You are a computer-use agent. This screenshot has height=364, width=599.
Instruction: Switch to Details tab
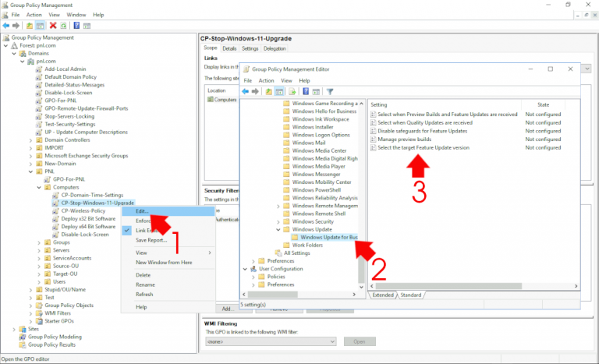[x=229, y=48]
